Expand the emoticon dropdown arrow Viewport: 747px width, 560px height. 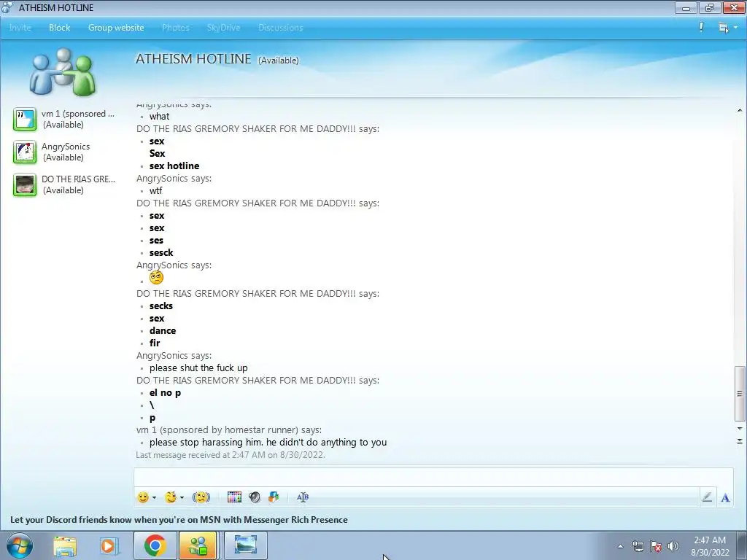(155, 497)
